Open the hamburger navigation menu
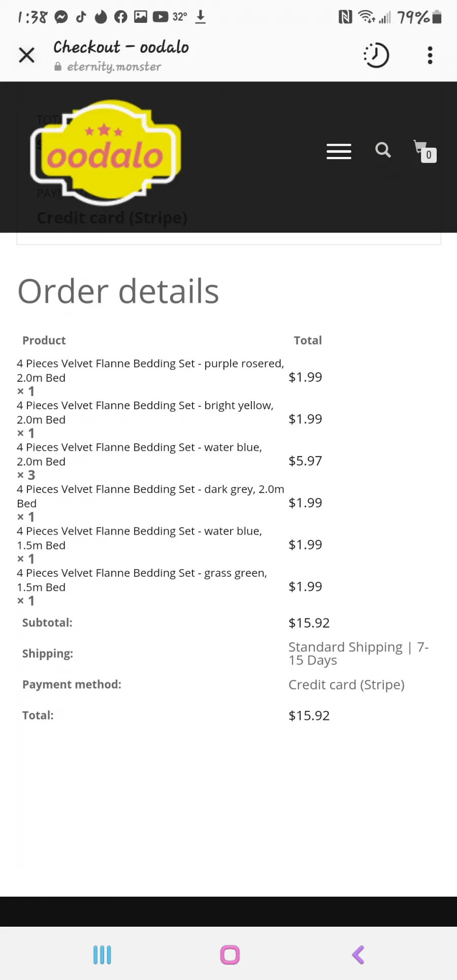Viewport: 457px width, 980px height. 339,151
